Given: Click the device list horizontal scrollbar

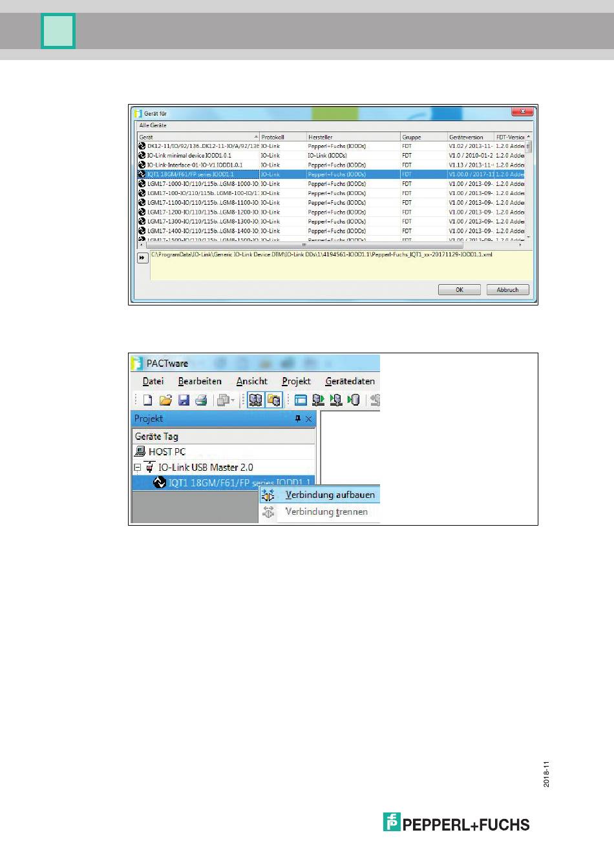Looking at the screenshot, I should [x=331, y=245].
